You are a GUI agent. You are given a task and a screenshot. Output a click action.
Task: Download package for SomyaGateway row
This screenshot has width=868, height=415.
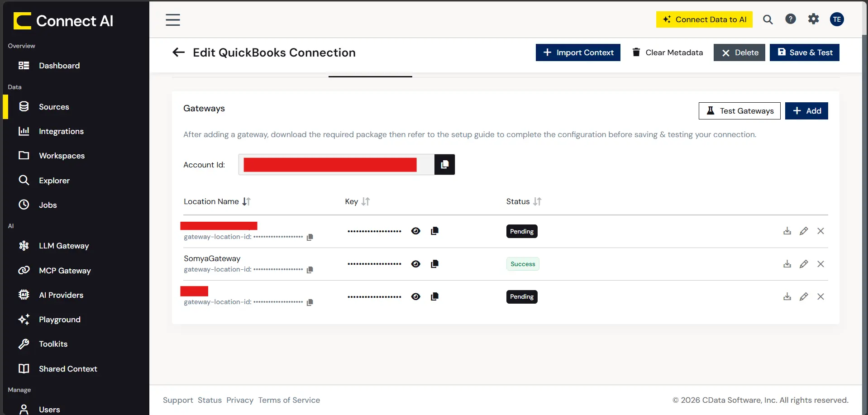[787, 264]
